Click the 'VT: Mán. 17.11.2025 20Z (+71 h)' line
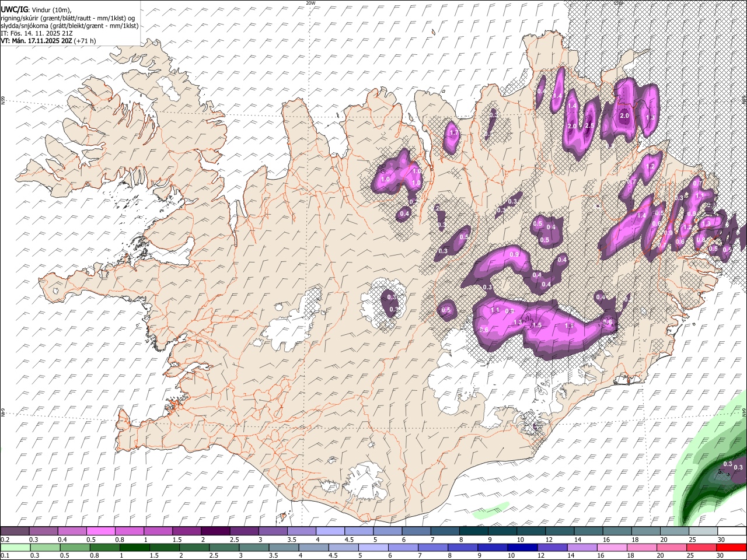Viewport: 747px width, 560px height. 48,41
